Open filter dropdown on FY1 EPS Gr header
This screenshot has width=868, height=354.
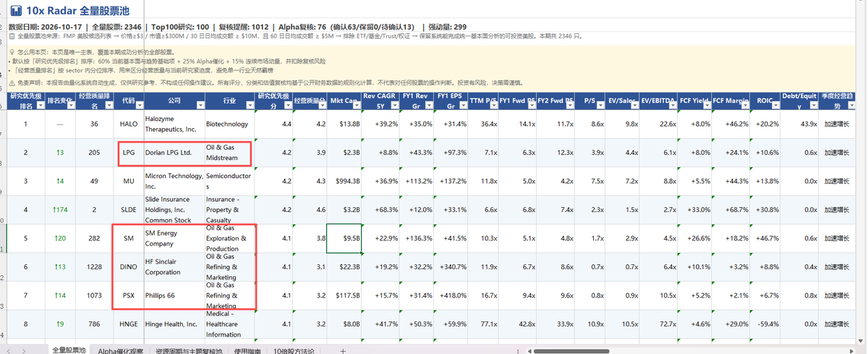click(463, 105)
